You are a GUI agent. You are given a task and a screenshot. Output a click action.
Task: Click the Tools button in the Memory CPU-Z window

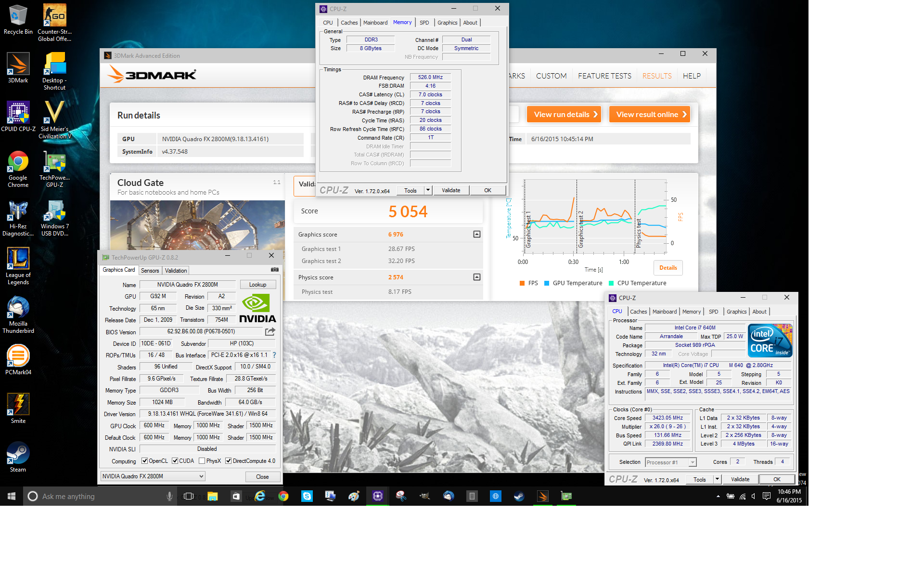click(411, 190)
